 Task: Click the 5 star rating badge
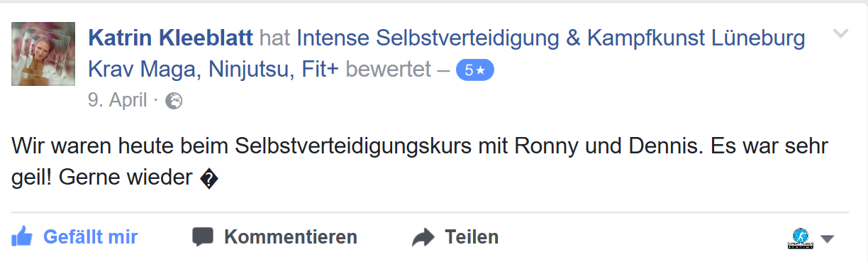point(474,70)
